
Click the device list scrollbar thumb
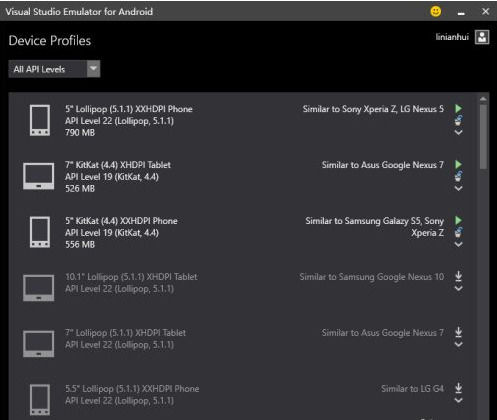pos(483,137)
